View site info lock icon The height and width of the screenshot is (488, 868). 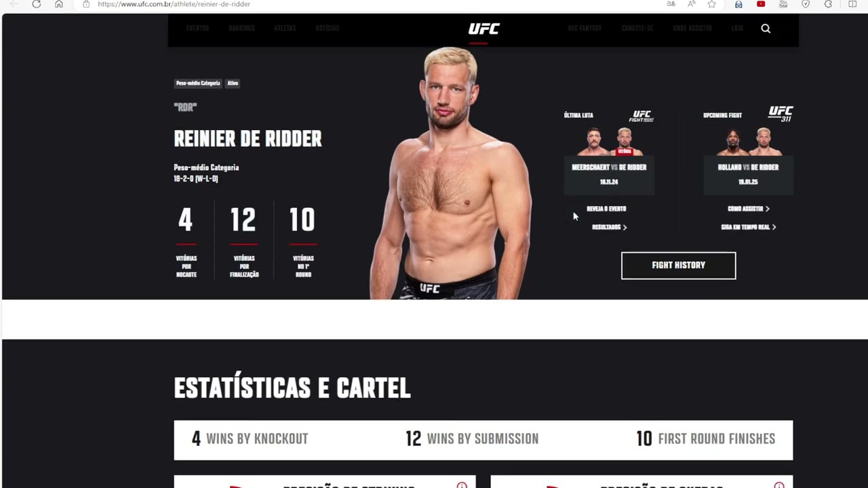(86, 4)
